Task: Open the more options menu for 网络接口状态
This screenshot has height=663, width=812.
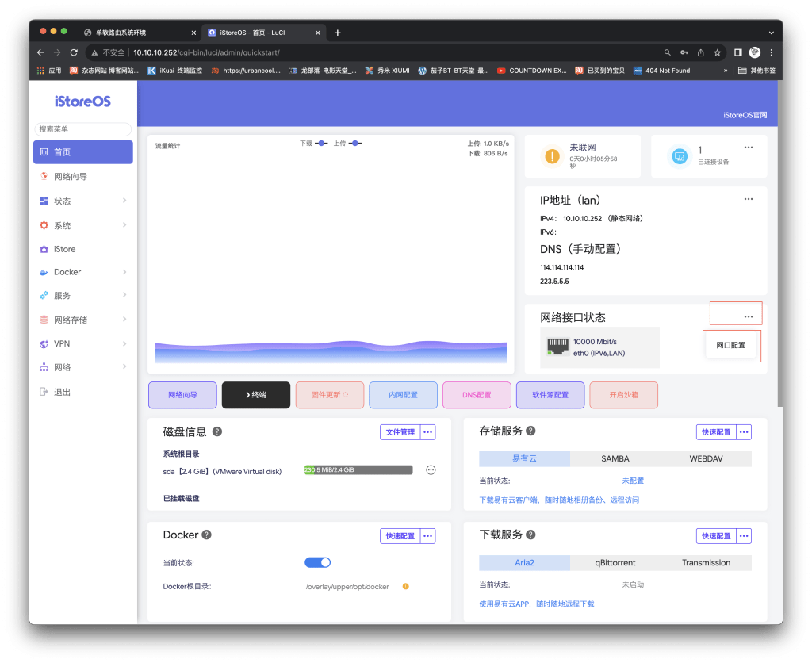Action: (748, 316)
